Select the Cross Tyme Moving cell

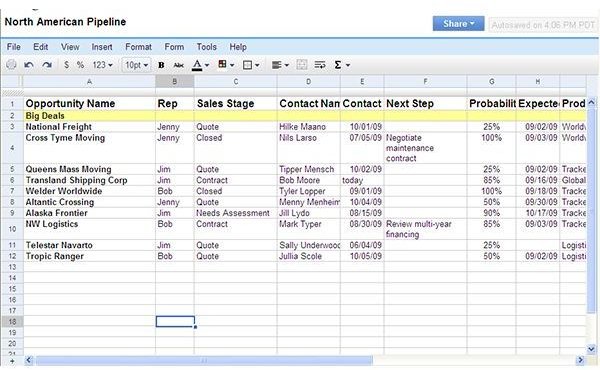pos(89,148)
